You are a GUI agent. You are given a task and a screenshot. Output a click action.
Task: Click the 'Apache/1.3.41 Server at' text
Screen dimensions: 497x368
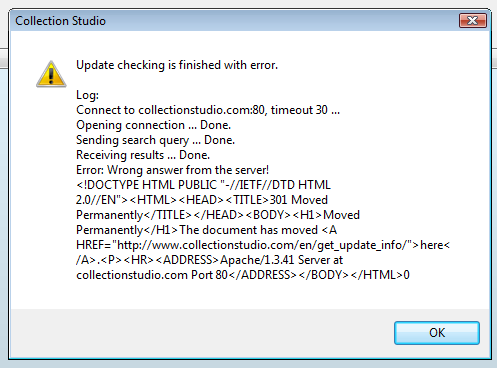pos(282,260)
